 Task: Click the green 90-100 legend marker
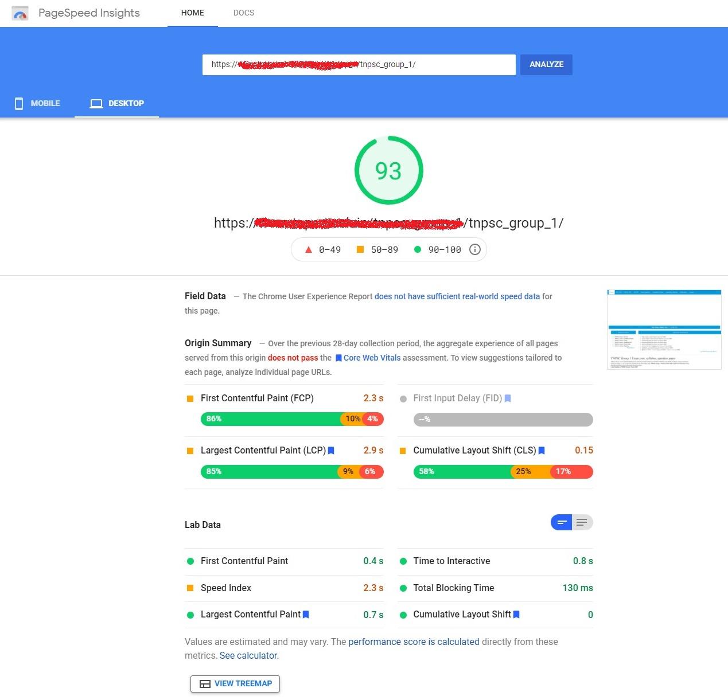point(418,249)
